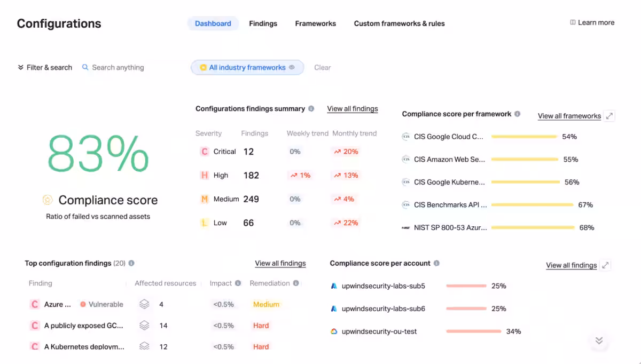Click the Low severity L badge
Screen dimensions: 641x364
click(204, 223)
